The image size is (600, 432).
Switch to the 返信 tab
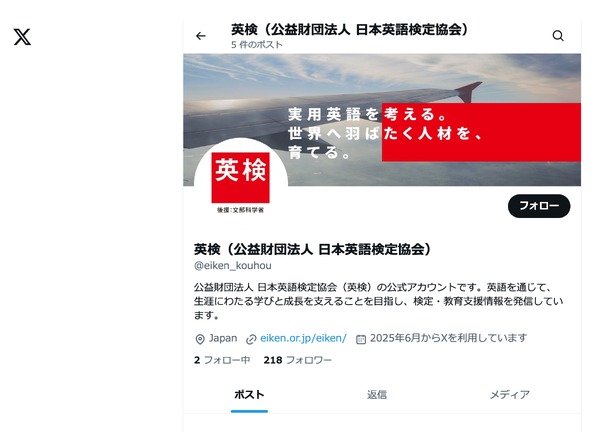377,395
